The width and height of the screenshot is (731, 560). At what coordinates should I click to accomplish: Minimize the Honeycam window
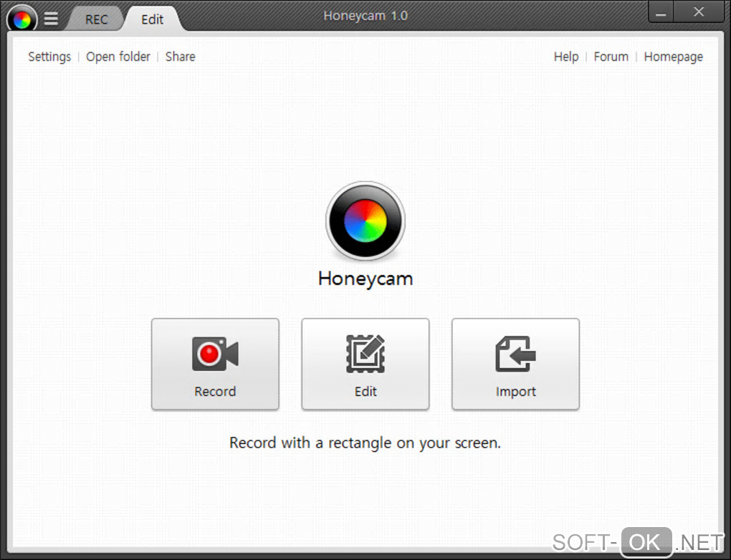pos(661,11)
